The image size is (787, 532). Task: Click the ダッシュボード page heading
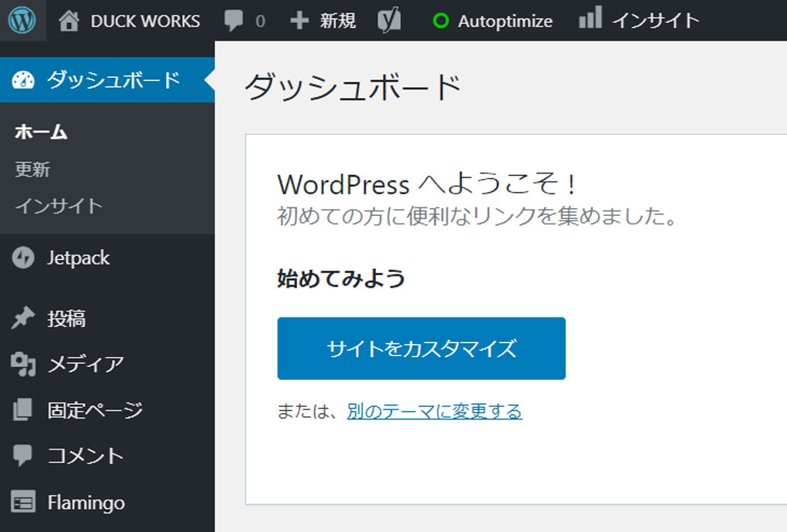pos(353,87)
